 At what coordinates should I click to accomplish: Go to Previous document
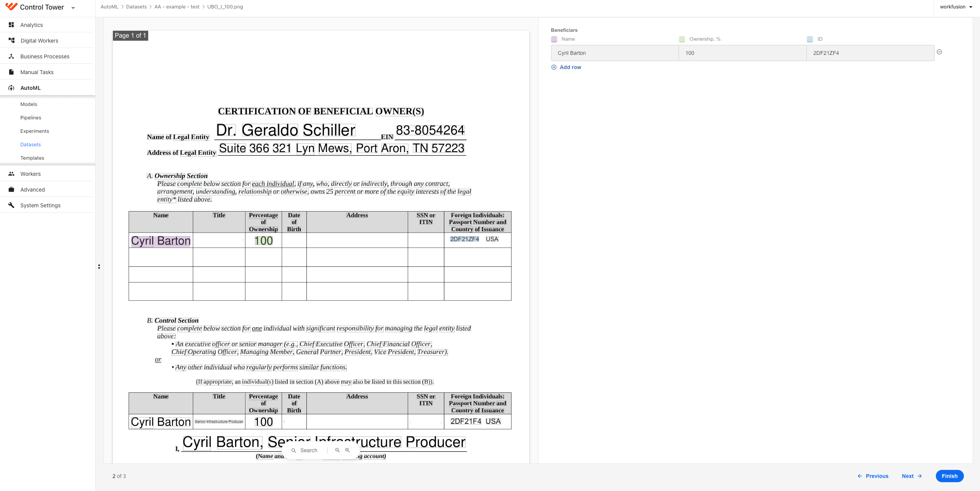click(873, 476)
